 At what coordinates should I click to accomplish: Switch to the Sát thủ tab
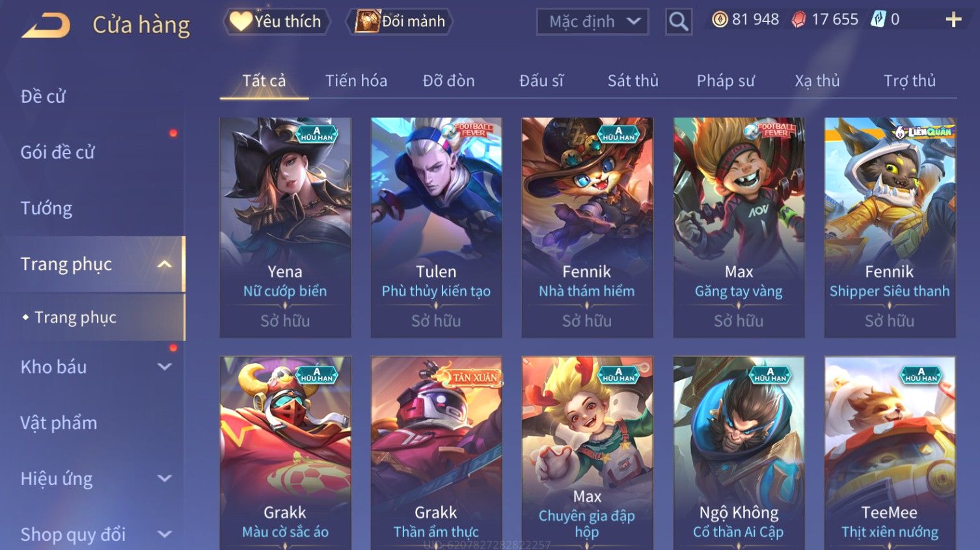click(x=633, y=81)
